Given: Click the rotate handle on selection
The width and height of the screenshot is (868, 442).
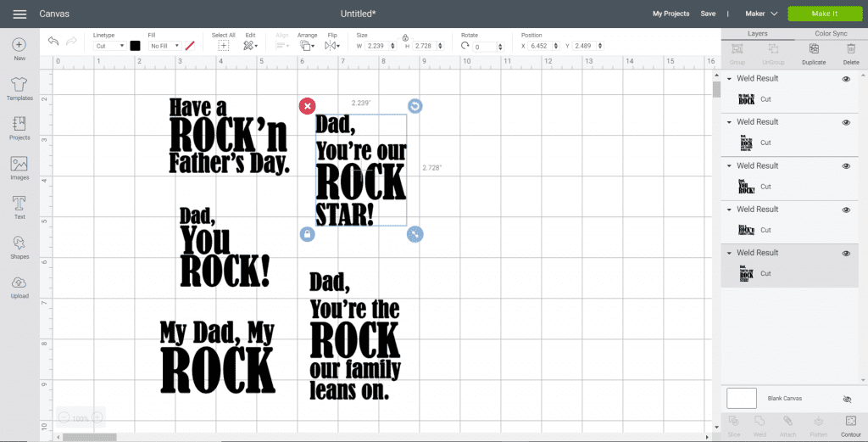Looking at the screenshot, I should (x=415, y=106).
